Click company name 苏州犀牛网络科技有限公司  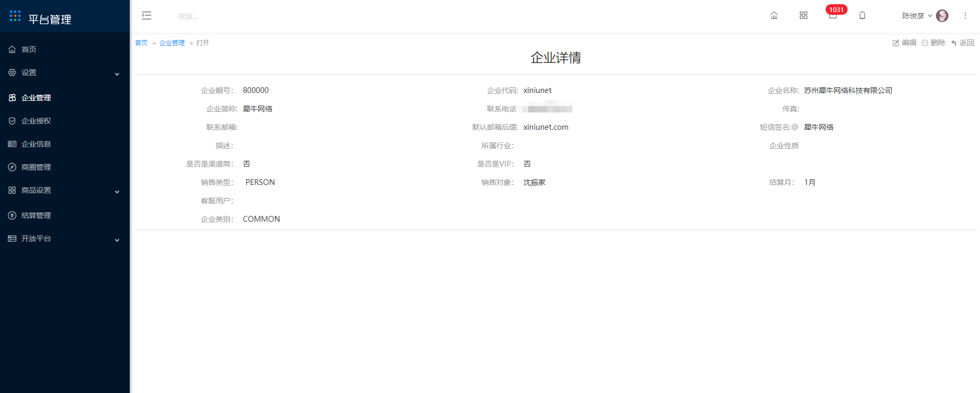point(848,90)
